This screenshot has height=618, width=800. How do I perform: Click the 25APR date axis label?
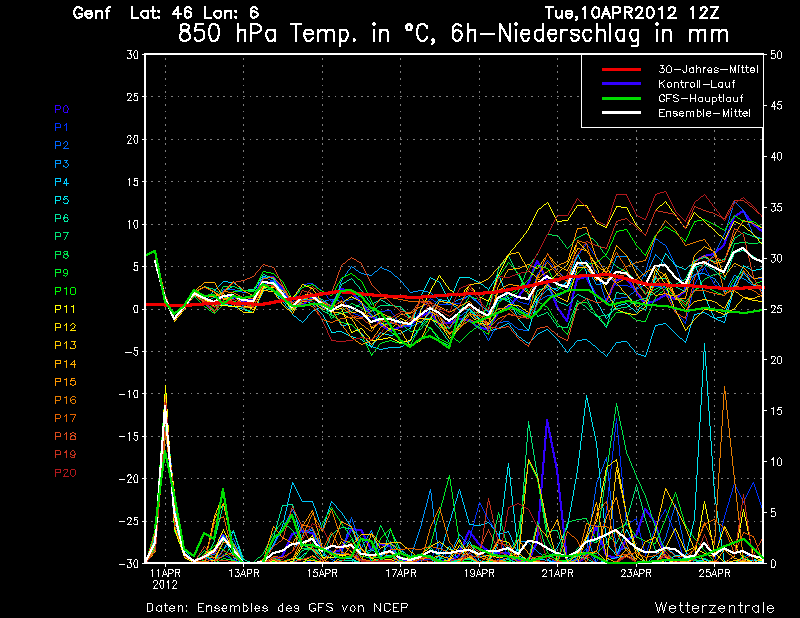[x=714, y=573]
